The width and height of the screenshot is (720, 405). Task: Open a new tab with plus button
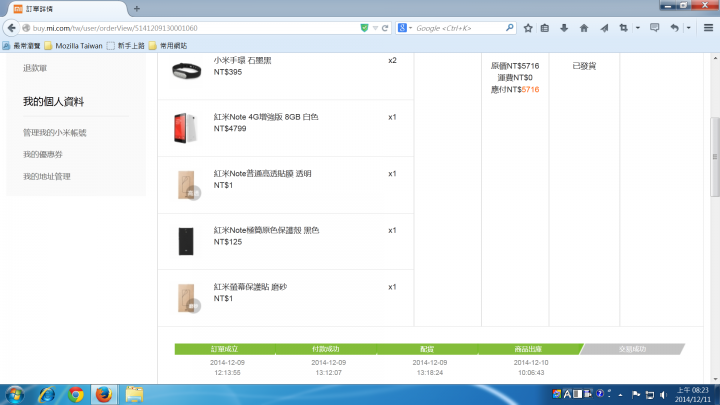pyautogui.click(x=136, y=9)
